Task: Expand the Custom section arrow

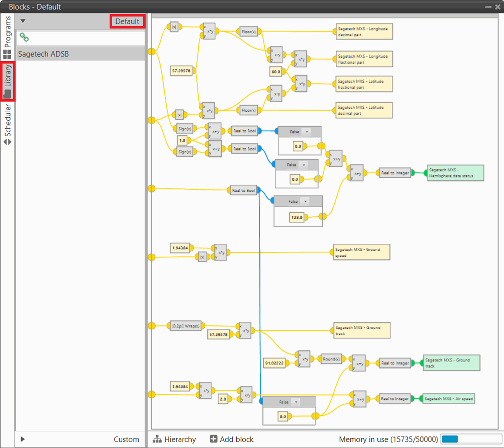Action: (x=23, y=439)
